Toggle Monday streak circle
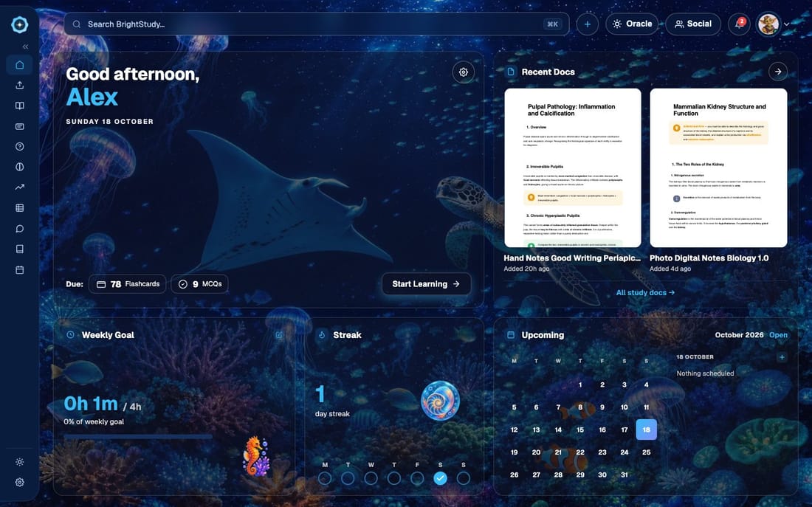This screenshot has width=812, height=507. tap(325, 478)
